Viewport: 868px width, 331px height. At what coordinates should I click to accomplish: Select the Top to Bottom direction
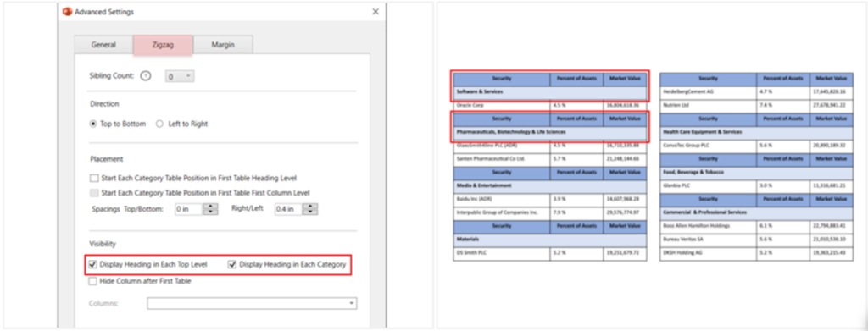(93, 124)
